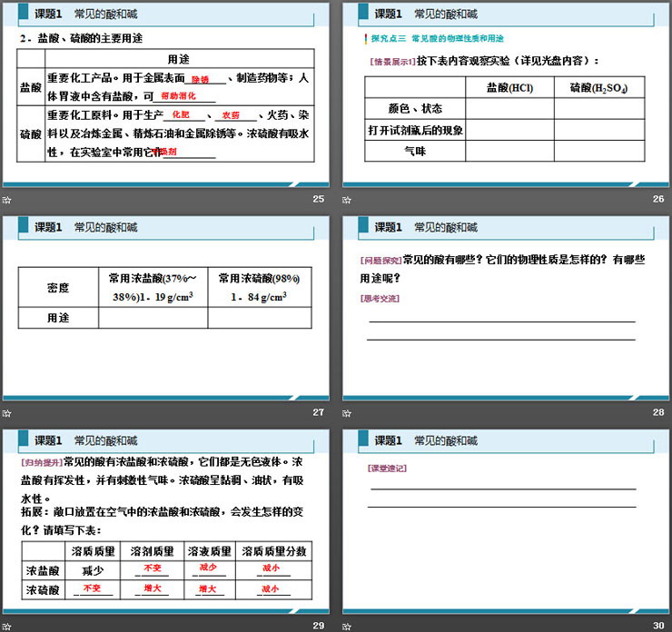
Task: Click the 密度 table cell in slide 27
Action: click(58, 288)
